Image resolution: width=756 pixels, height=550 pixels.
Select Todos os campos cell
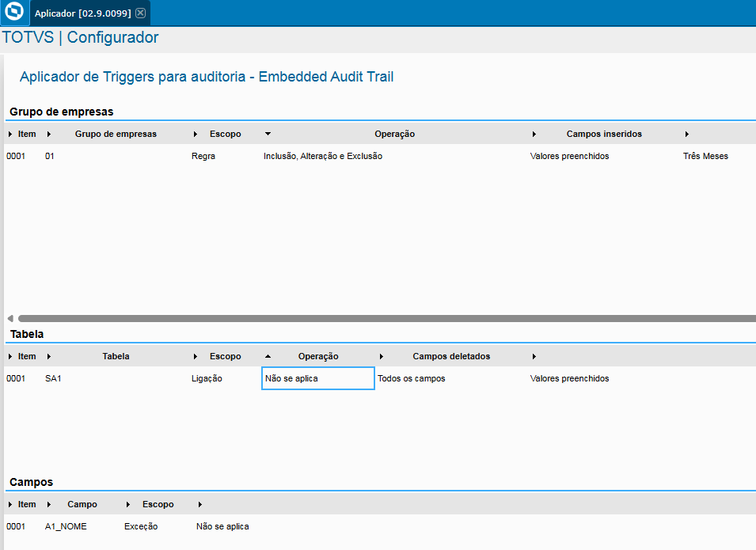tap(412, 378)
